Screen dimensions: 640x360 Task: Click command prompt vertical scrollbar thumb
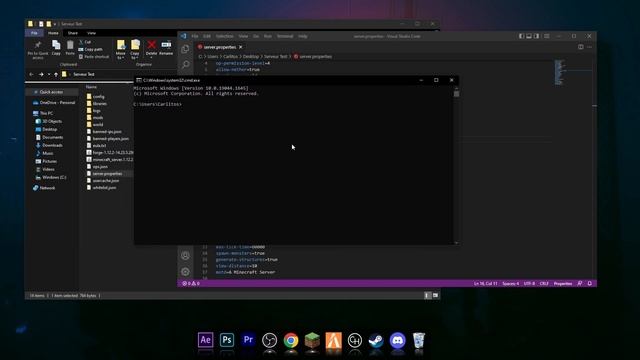(456, 94)
